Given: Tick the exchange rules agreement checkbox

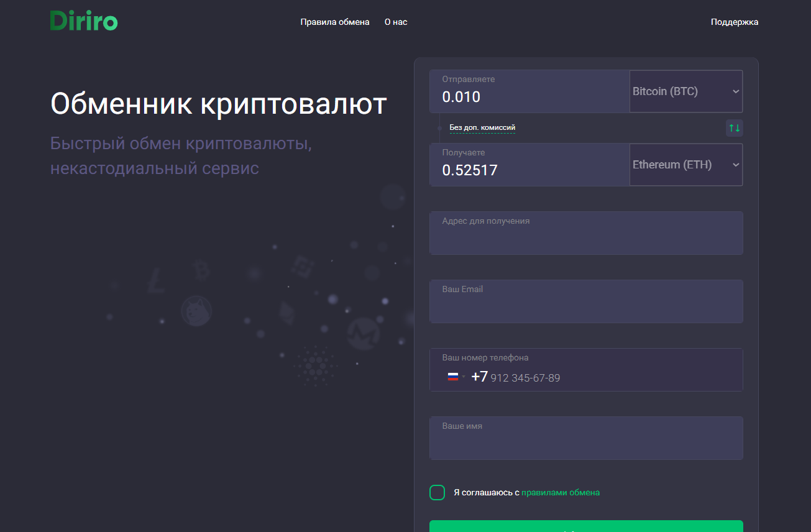Looking at the screenshot, I should pyautogui.click(x=438, y=493).
